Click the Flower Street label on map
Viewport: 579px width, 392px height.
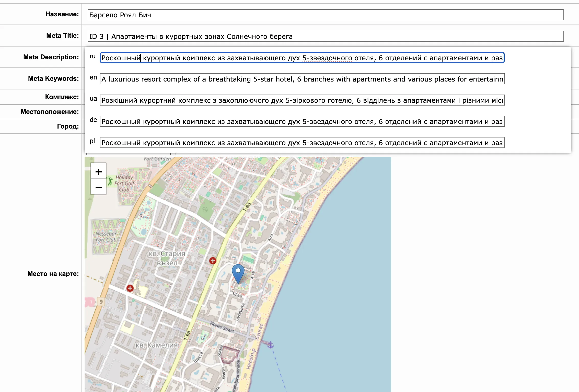(222, 327)
